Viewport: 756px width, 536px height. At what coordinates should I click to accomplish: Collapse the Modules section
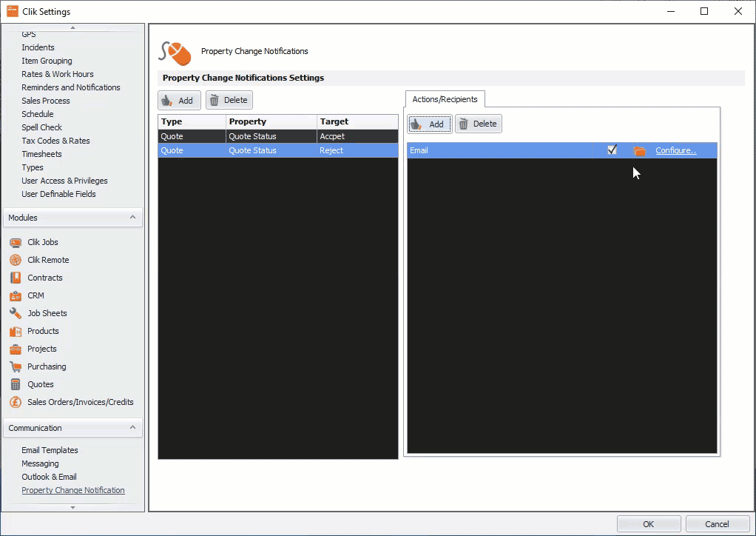(x=132, y=218)
